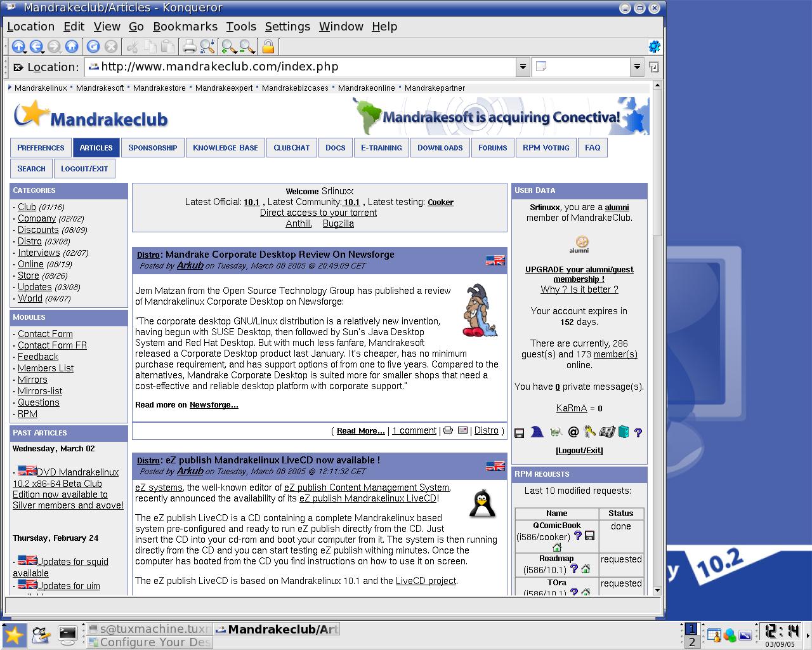Follow the Direct access to your torrent link
This screenshot has height=650, width=812.
(x=318, y=213)
